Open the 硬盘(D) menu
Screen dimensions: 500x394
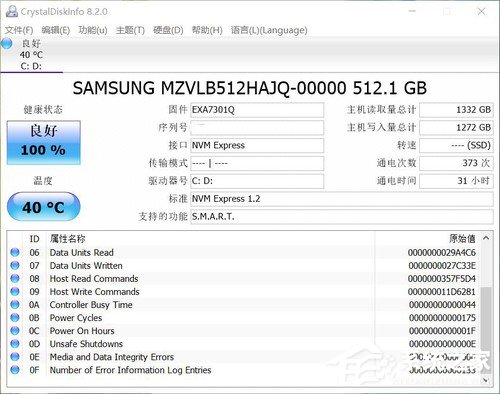(x=168, y=30)
